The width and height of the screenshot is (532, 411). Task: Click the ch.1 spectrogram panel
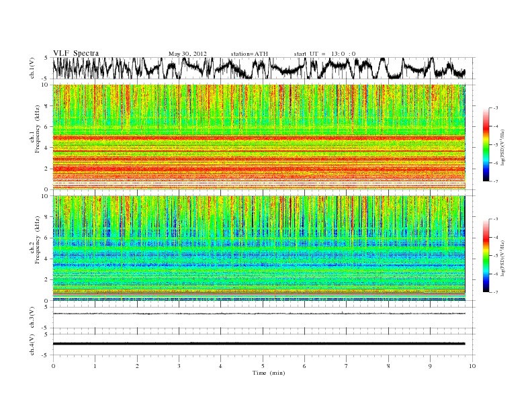pos(259,136)
